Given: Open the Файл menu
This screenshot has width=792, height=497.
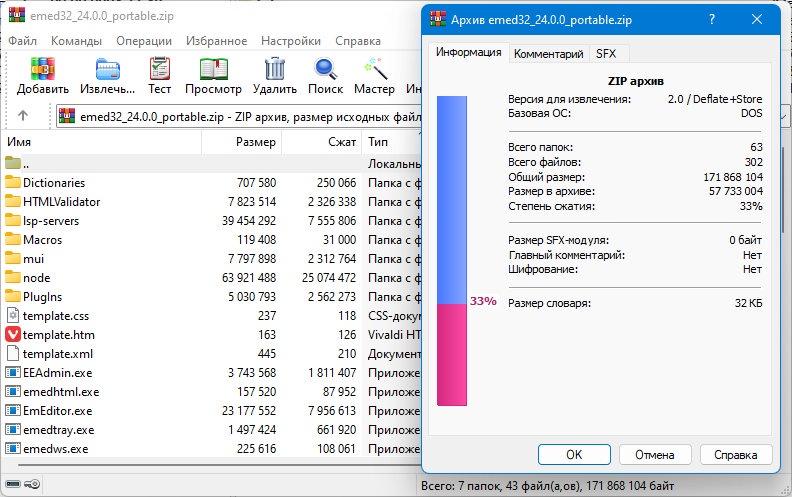Looking at the screenshot, I should (x=23, y=41).
